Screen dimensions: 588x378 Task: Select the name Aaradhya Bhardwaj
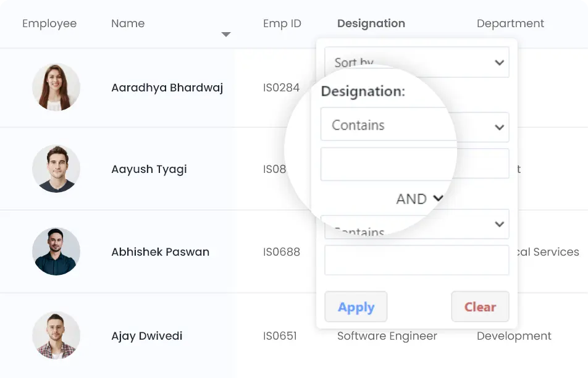point(167,88)
